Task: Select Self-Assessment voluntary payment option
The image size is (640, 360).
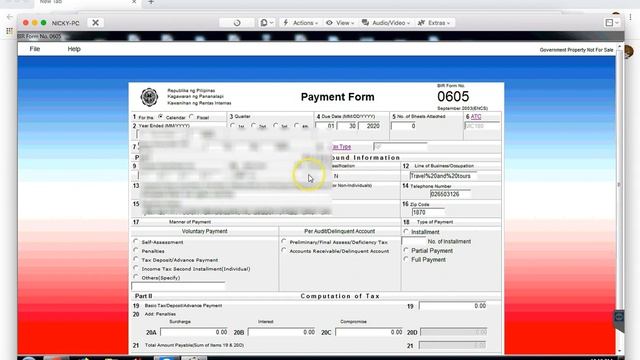Action: tap(136, 242)
